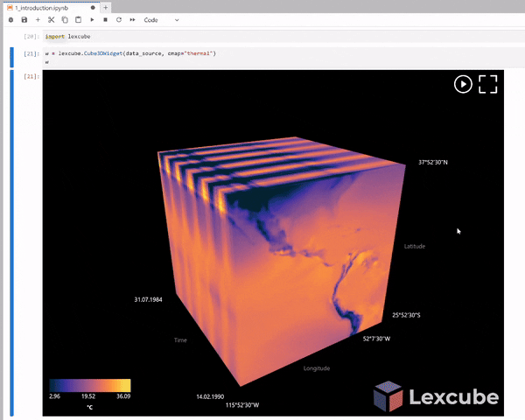525x420 pixels.
Task: Click the 19.52 middle colormap value
Action: (88, 396)
